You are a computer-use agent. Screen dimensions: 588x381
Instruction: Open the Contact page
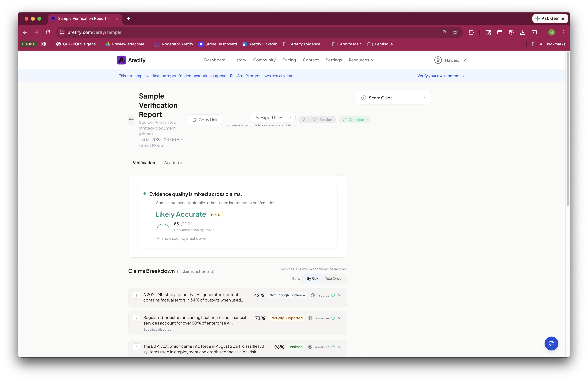(x=311, y=60)
